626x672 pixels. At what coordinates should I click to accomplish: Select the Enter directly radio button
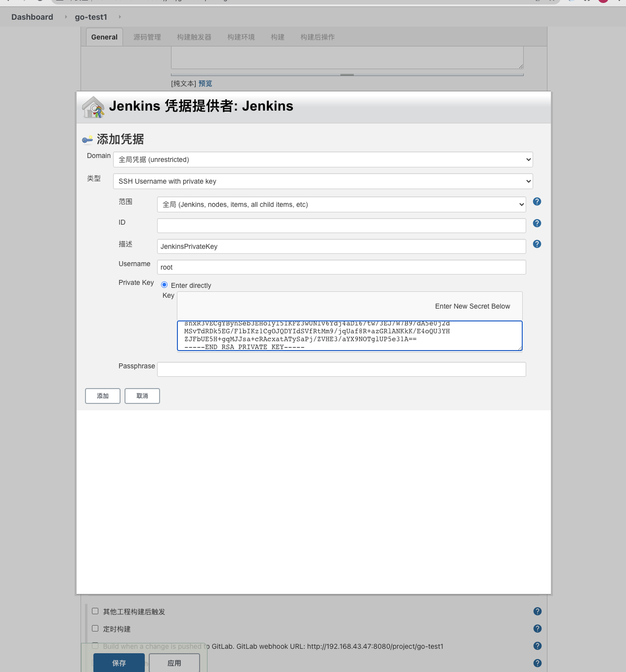pyautogui.click(x=165, y=285)
